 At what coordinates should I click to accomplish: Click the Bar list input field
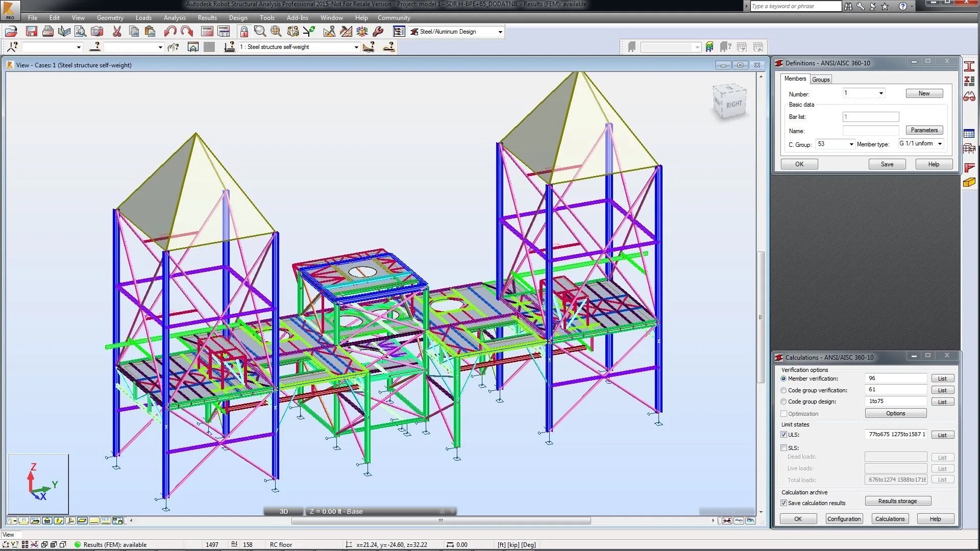870,117
